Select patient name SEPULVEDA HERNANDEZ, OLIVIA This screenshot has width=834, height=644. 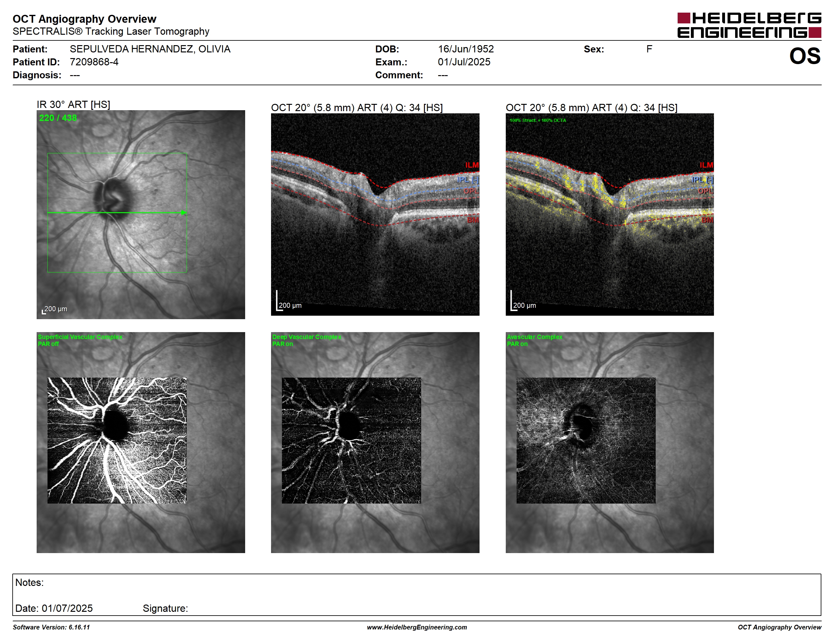tap(150, 49)
